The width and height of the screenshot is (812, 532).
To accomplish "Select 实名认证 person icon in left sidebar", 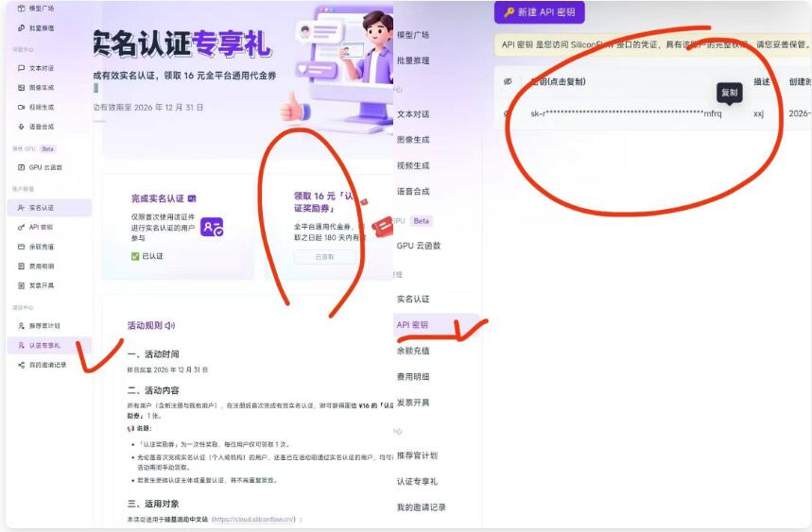I will (21, 208).
